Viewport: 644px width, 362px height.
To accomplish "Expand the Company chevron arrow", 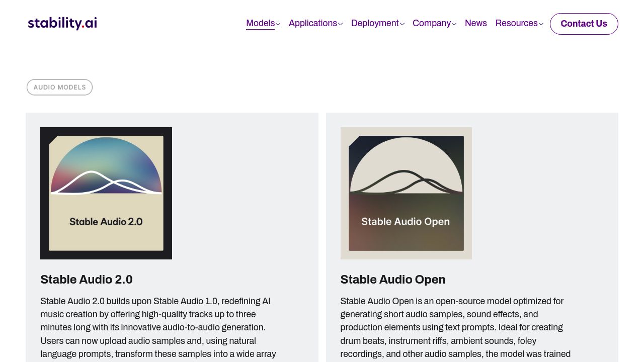I will [454, 24].
